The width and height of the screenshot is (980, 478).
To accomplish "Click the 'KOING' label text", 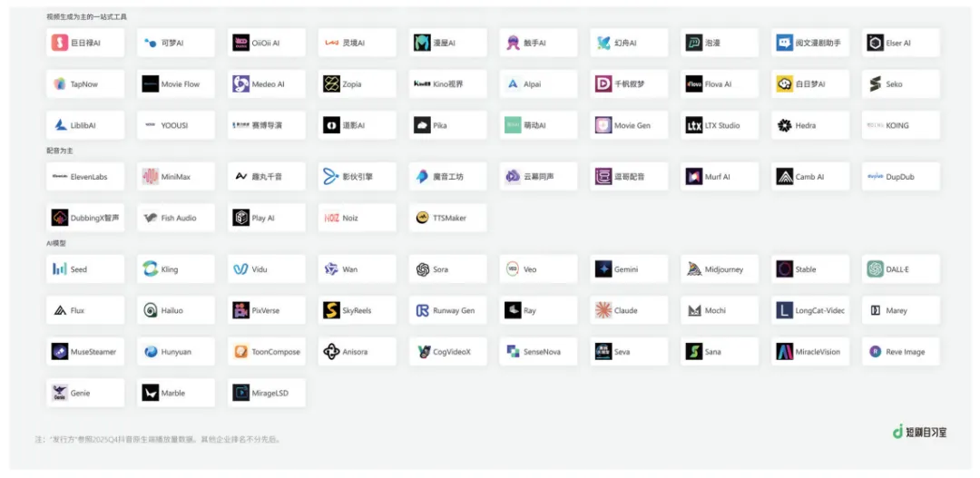I will pos(897,125).
